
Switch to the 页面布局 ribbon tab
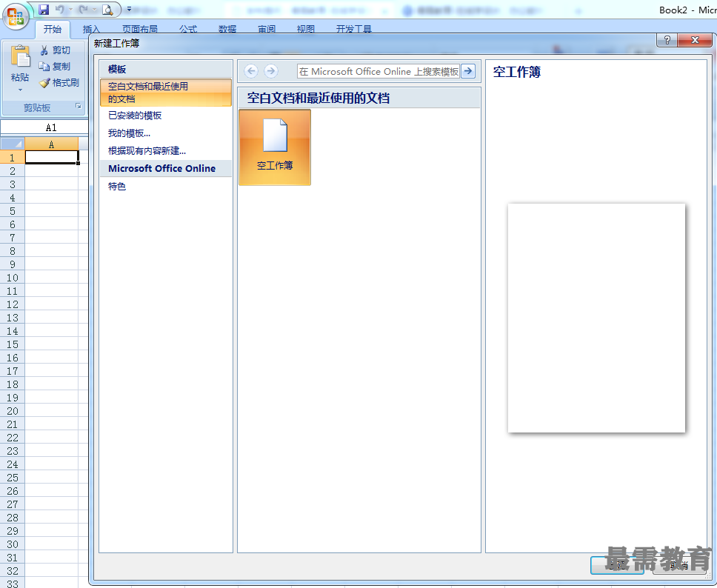140,30
